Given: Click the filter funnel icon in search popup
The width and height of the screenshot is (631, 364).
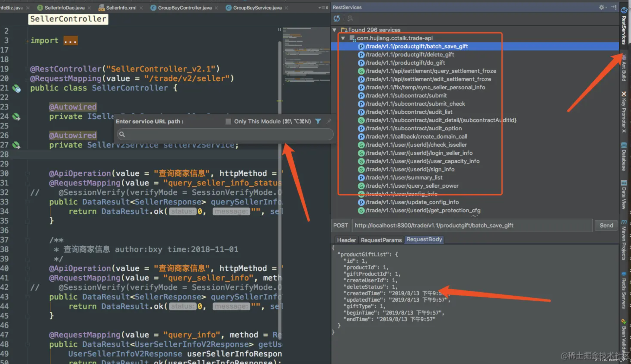Looking at the screenshot, I should (318, 121).
